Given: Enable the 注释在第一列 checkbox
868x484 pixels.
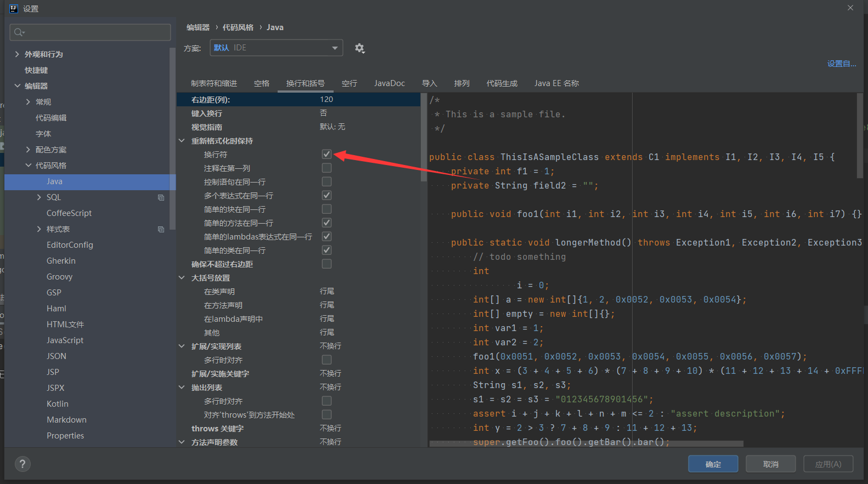Looking at the screenshot, I should coord(326,168).
